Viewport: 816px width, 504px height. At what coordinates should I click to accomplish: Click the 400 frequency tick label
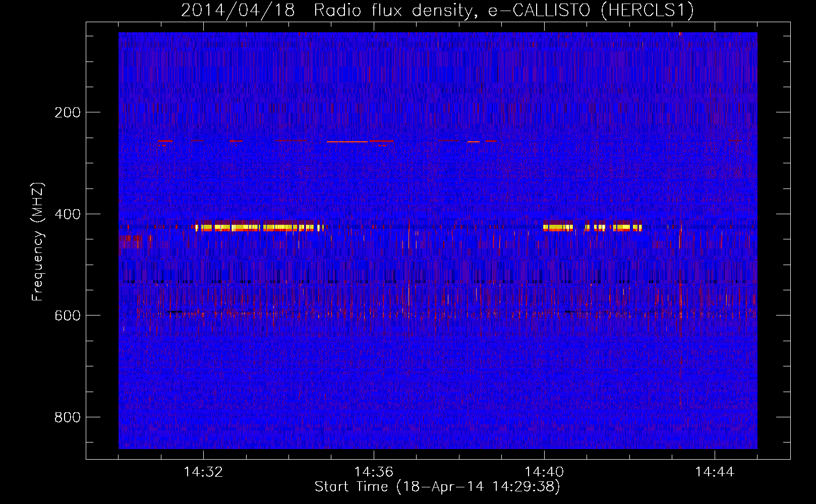(x=68, y=214)
